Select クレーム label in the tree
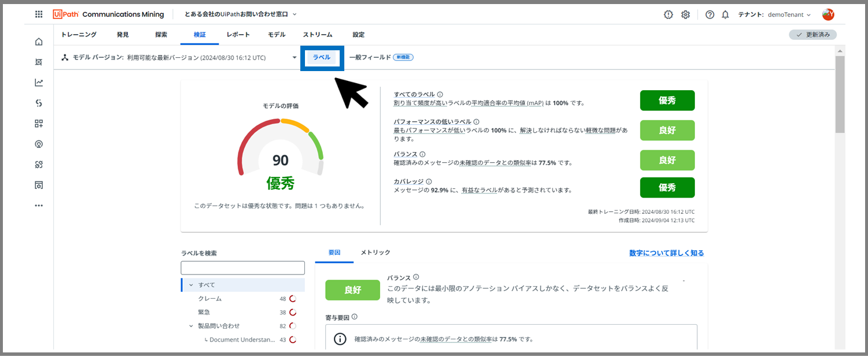The width and height of the screenshot is (868, 356). pos(210,299)
